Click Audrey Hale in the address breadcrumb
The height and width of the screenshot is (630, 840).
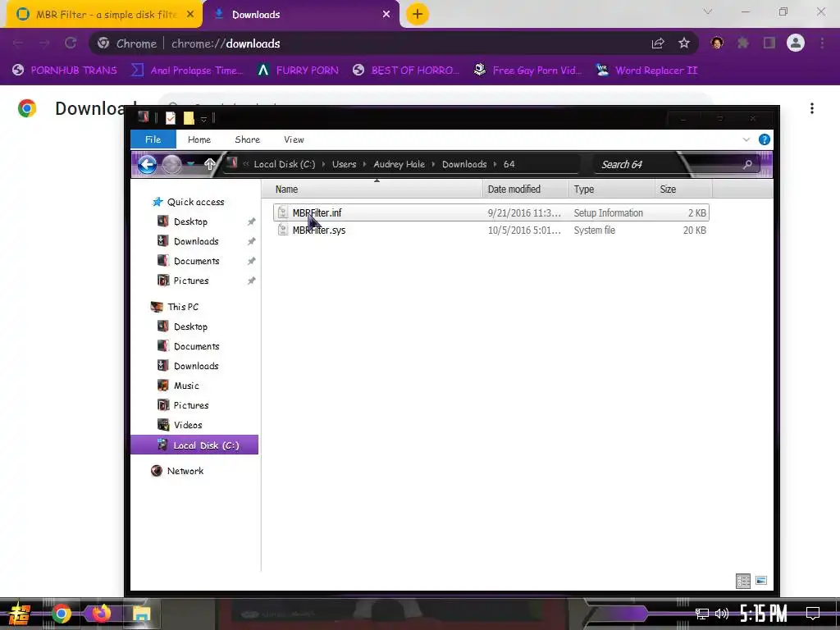click(399, 164)
